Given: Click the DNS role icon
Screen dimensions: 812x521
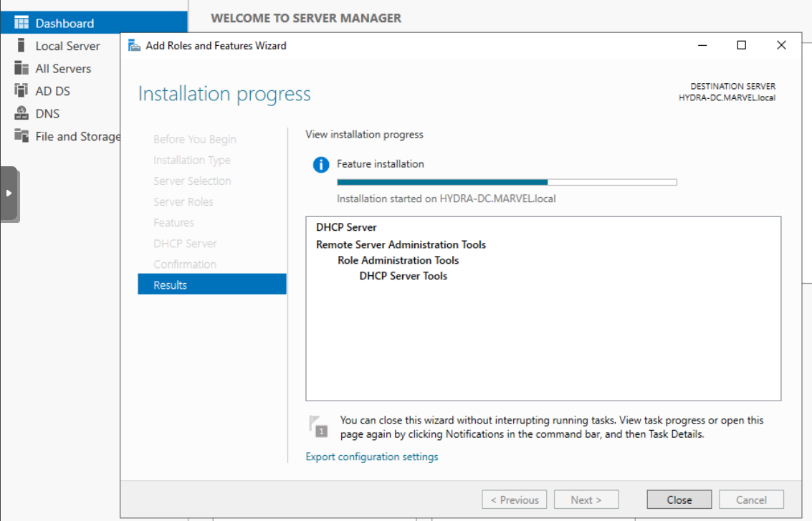Looking at the screenshot, I should point(22,114).
